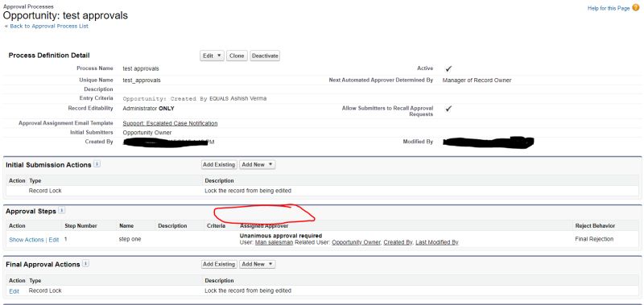Click Show Actions for step one
This screenshot has height=305, width=644.
pyautogui.click(x=27, y=240)
